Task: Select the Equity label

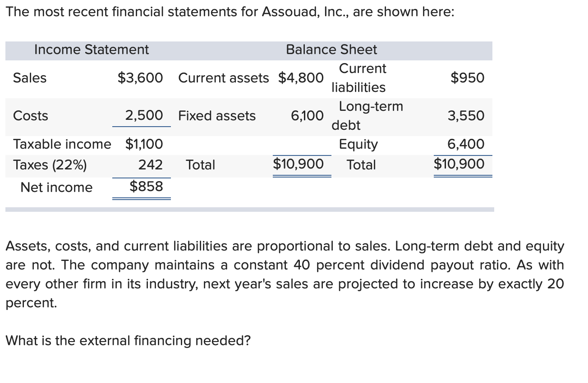Action: (358, 145)
